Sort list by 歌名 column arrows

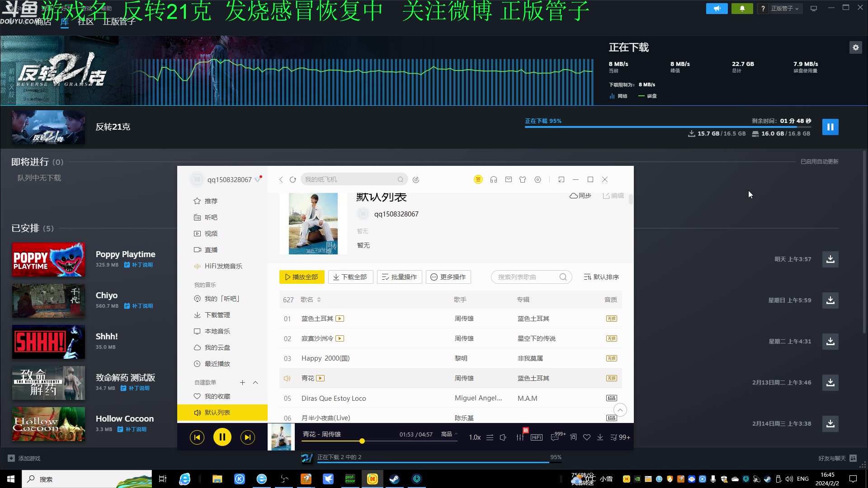point(319,300)
